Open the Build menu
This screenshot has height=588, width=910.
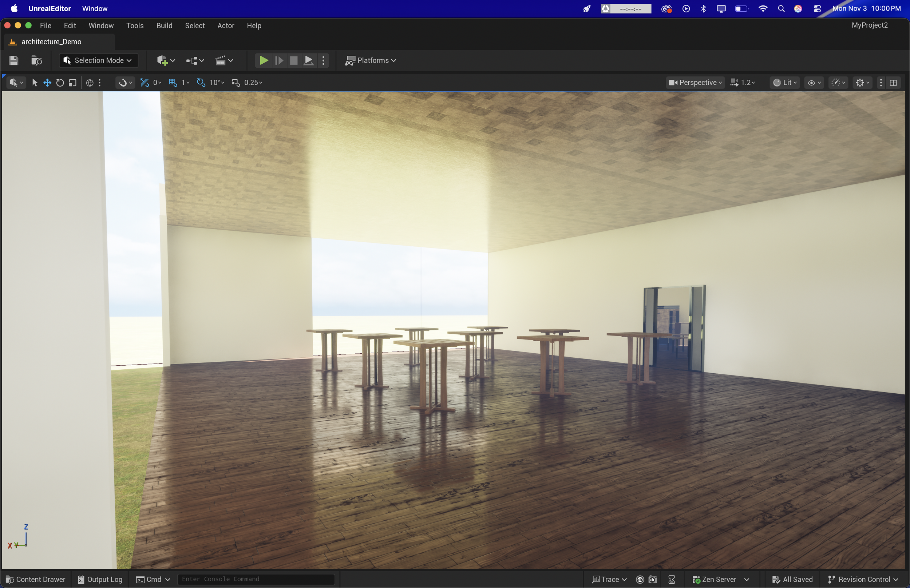(164, 25)
